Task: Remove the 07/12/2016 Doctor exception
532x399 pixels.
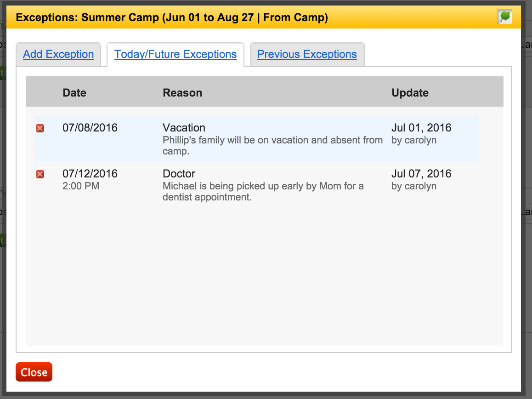Action: coord(40,174)
